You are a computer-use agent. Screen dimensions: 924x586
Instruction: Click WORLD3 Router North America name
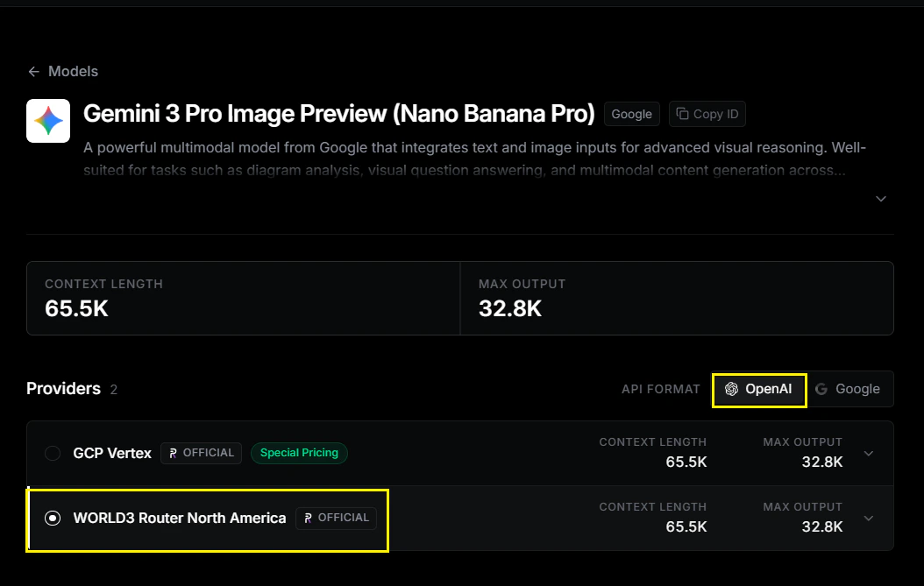tap(180, 518)
